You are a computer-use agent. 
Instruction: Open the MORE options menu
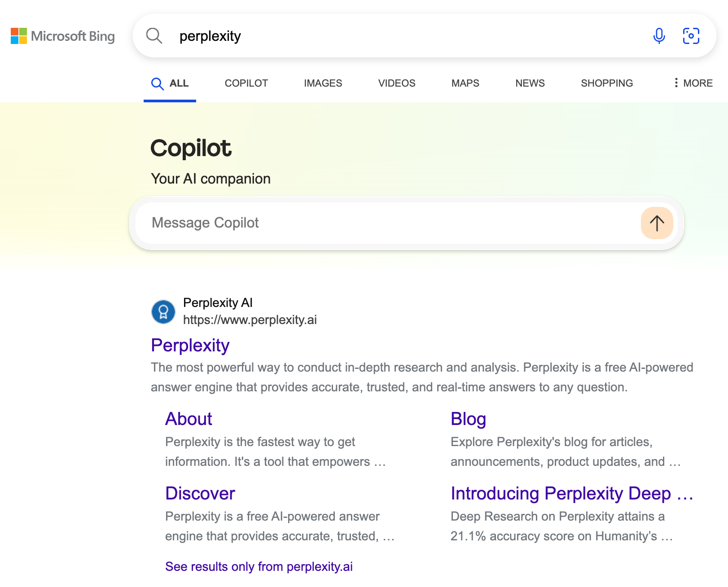point(698,83)
